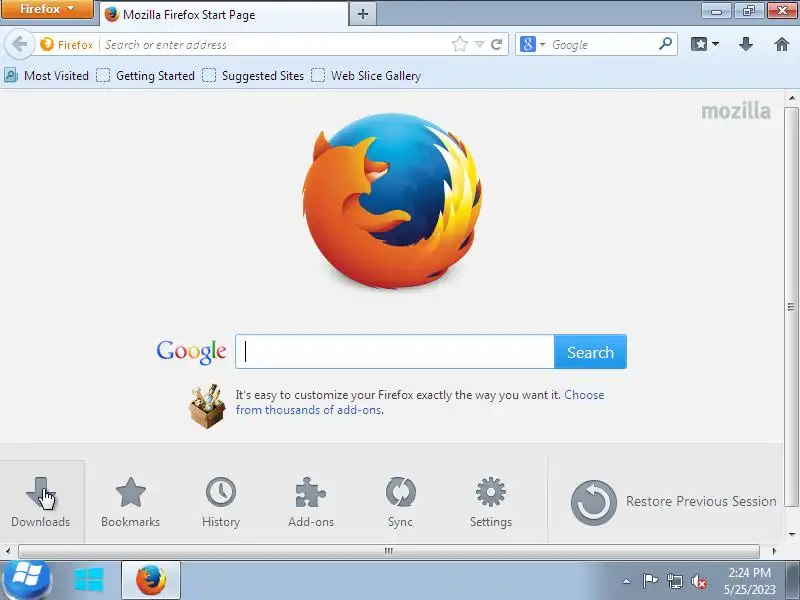Open the search engine selector dropdown
This screenshot has height=600, width=800.
(533, 45)
